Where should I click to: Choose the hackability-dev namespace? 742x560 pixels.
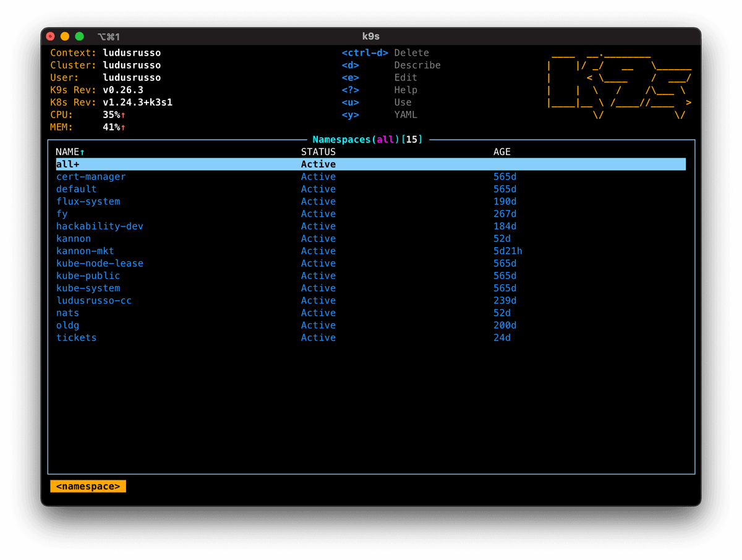point(100,226)
